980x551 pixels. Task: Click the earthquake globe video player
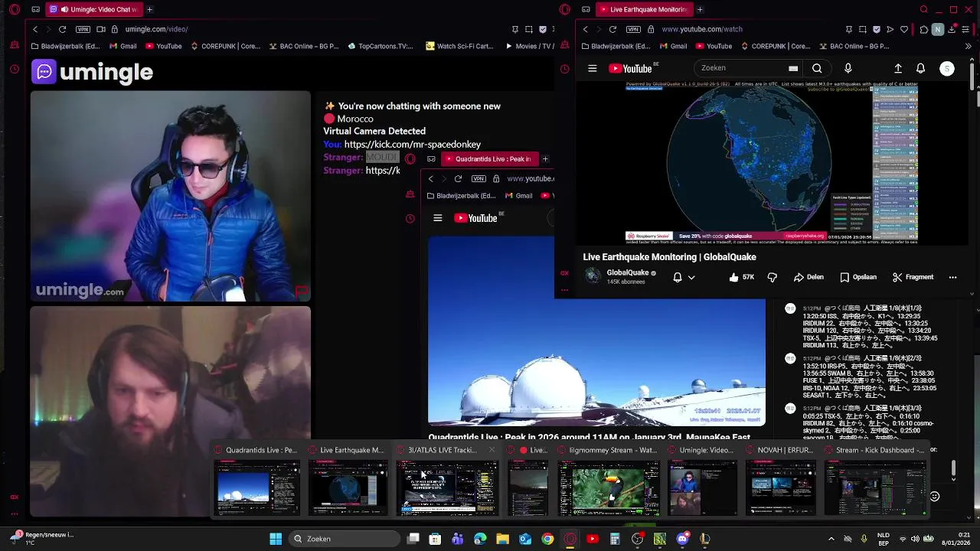coord(772,163)
